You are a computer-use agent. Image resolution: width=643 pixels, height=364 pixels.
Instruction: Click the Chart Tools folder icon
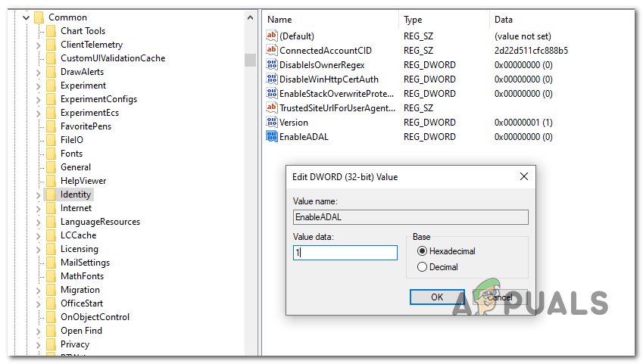[51, 31]
